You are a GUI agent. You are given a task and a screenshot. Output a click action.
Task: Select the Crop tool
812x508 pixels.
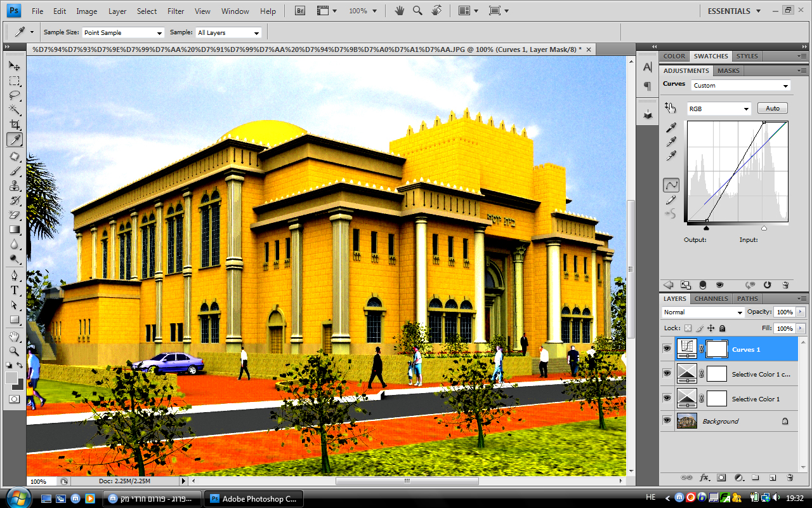tap(15, 124)
